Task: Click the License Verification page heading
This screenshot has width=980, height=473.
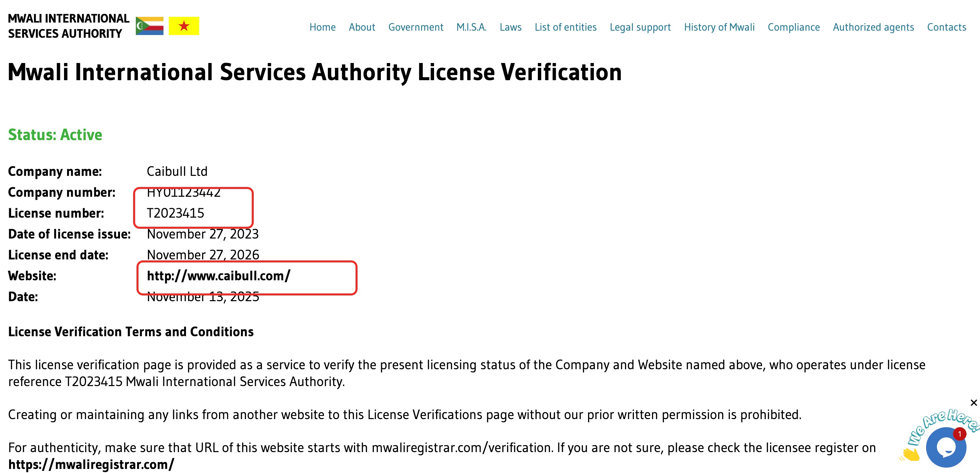Action: 315,72
